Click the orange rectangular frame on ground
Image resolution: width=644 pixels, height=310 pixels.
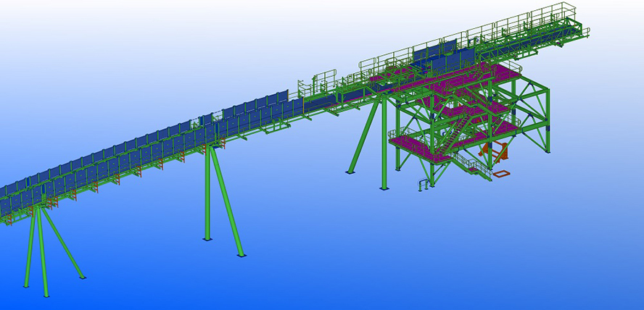pyautogui.click(x=501, y=174)
